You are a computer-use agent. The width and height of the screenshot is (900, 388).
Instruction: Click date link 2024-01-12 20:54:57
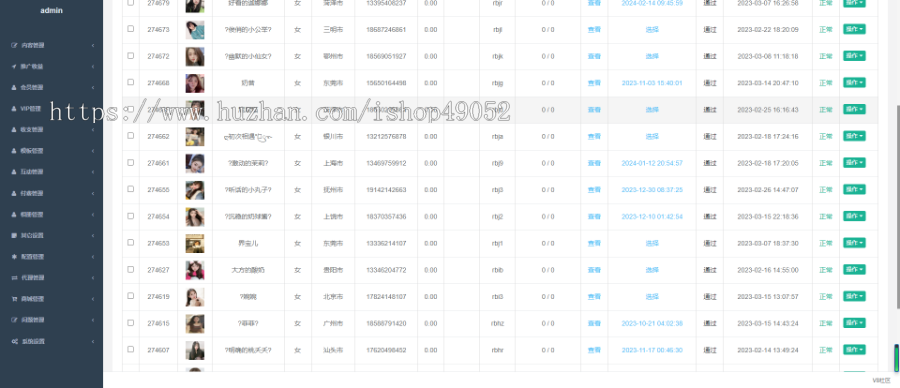pyautogui.click(x=651, y=164)
